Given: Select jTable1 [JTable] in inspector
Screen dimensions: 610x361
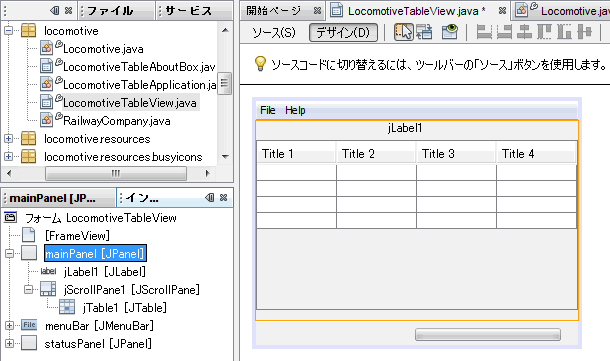Looking at the screenshot, I should (x=125, y=307).
